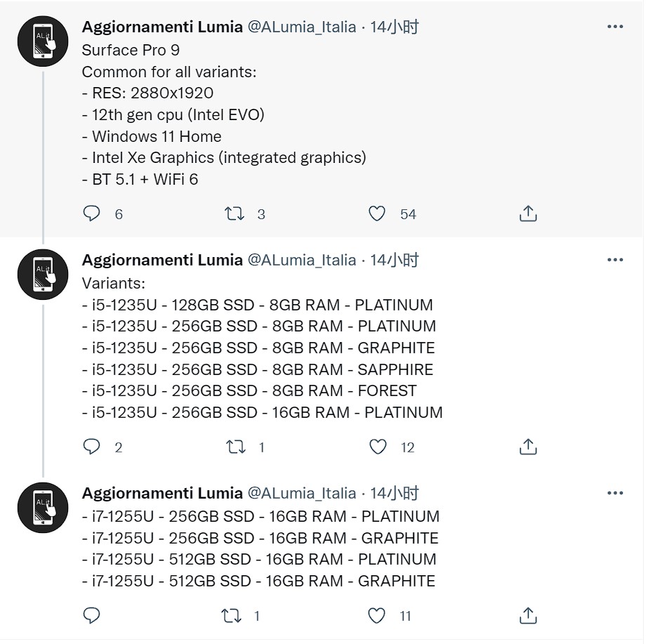
Task: Open more options on the Variants tweet
Action: (615, 260)
